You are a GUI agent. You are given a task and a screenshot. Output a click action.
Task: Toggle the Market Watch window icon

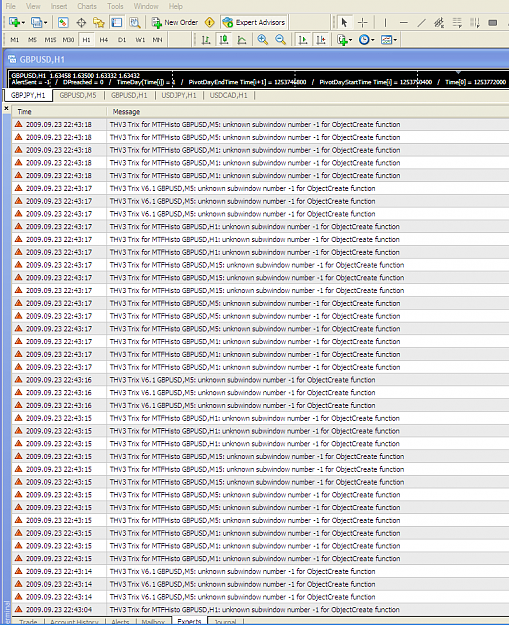[63, 22]
